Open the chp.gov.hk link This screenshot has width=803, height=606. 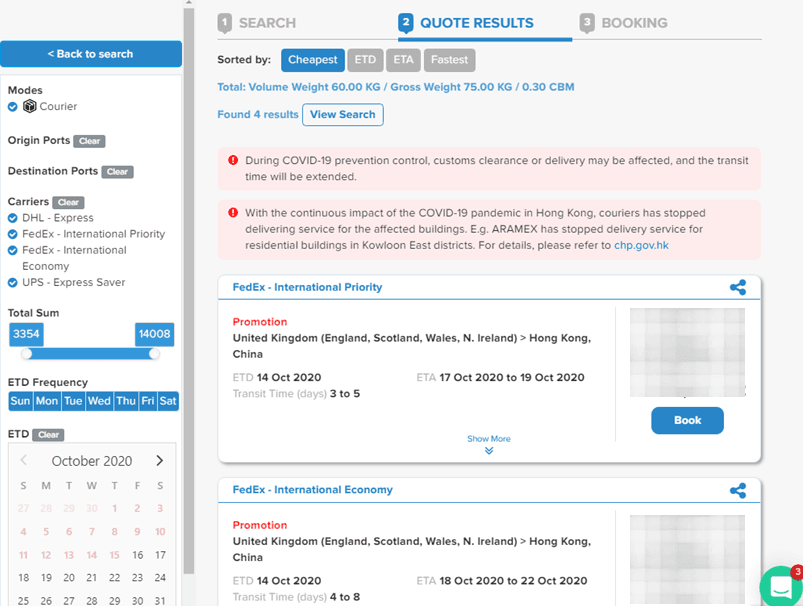641,245
